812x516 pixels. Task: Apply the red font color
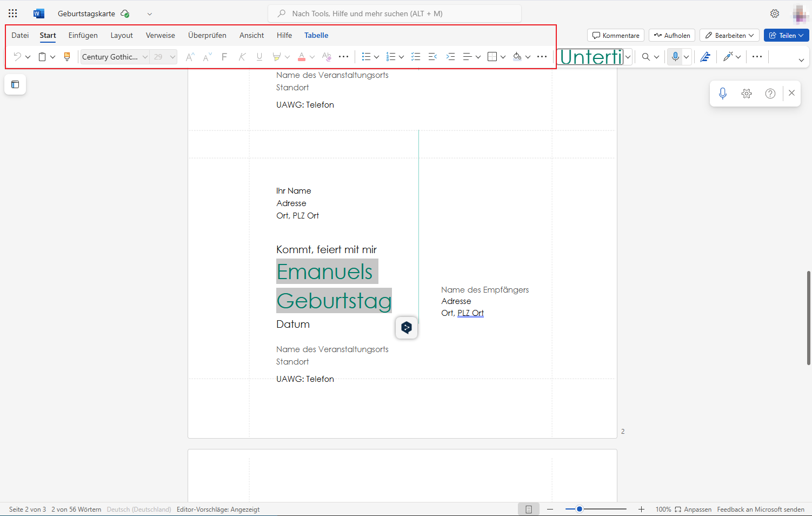pyautogui.click(x=302, y=57)
